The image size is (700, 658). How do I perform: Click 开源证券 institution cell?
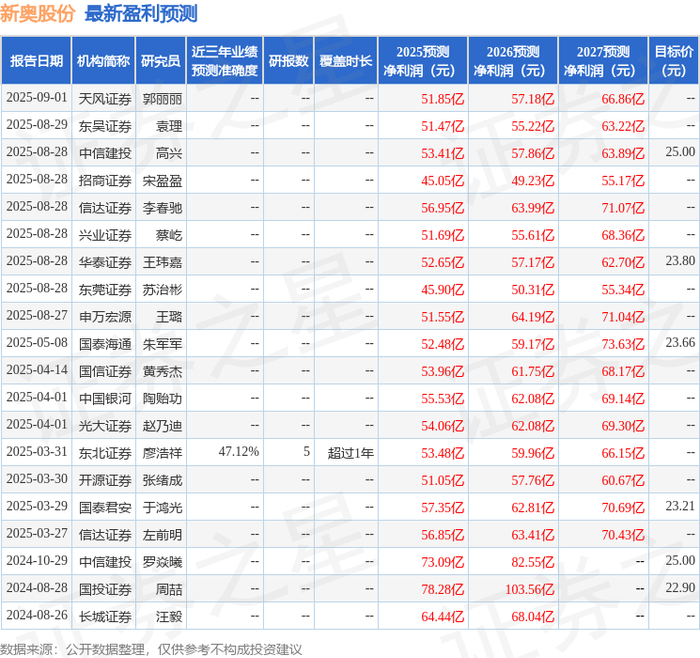click(105, 480)
